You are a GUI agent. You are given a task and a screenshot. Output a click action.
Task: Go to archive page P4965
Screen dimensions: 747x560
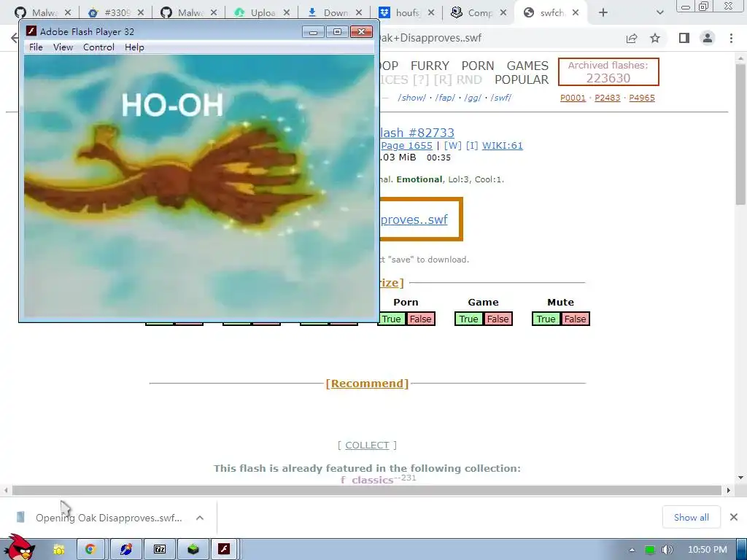pyautogui.click(x=642, y=98)
